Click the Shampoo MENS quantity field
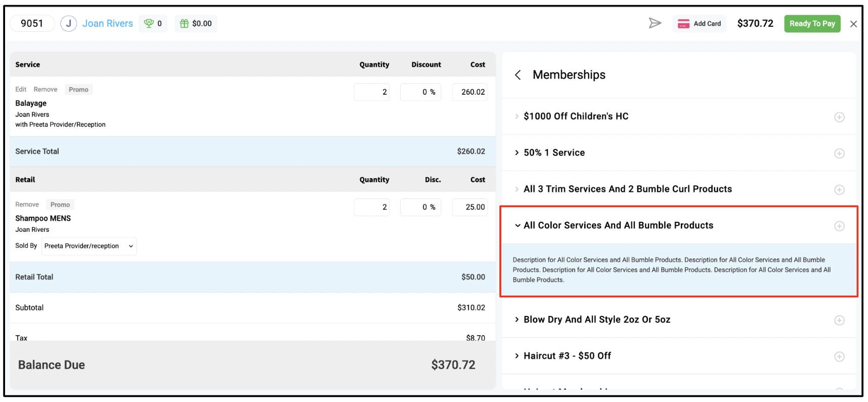The height and width of the screenshot is (402, 868). 372,207
